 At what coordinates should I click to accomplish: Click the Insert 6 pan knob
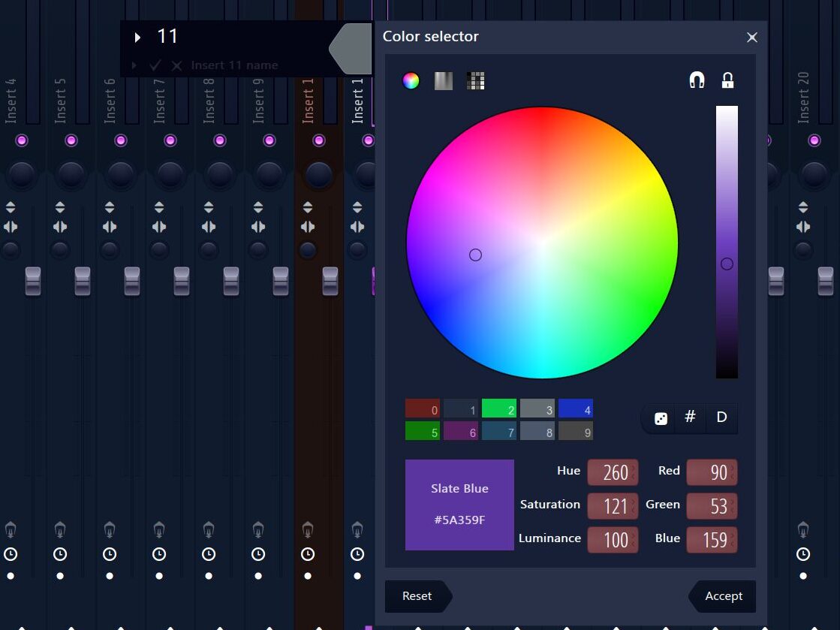click(x=121, y=174)
